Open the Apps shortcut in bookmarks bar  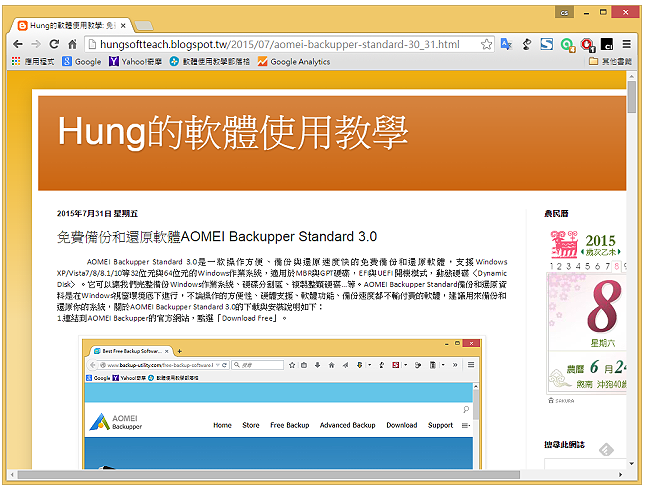coord(33,61)
